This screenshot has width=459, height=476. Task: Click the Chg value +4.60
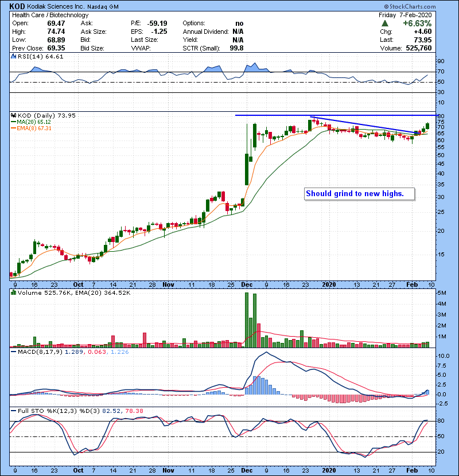pyautogui.click(x=422, y=32)
